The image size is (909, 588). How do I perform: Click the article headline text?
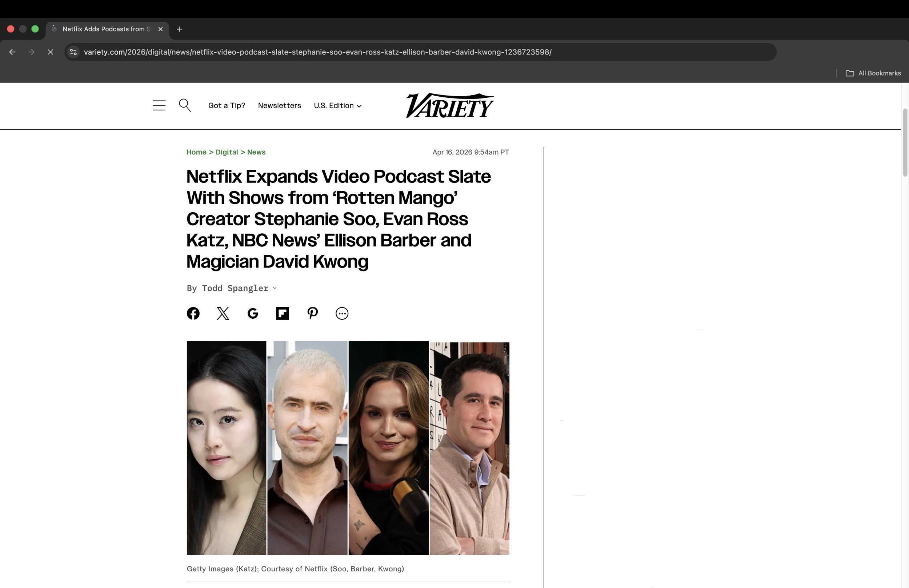pos(339,219)
